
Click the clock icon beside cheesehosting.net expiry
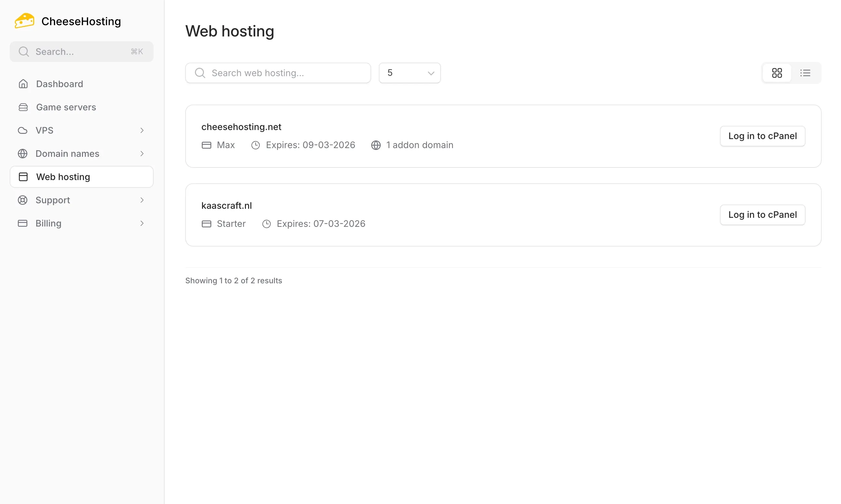tap(256, 145)
